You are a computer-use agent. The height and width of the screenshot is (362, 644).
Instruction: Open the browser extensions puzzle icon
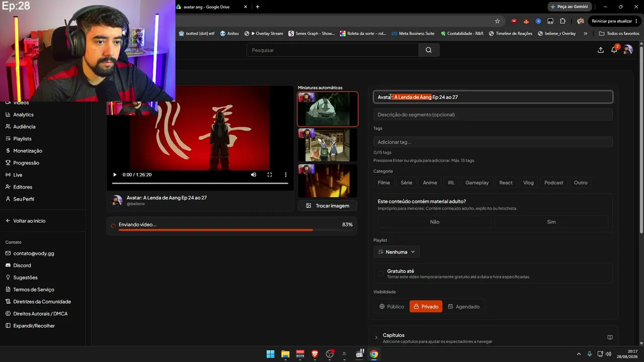pos(562,21)
